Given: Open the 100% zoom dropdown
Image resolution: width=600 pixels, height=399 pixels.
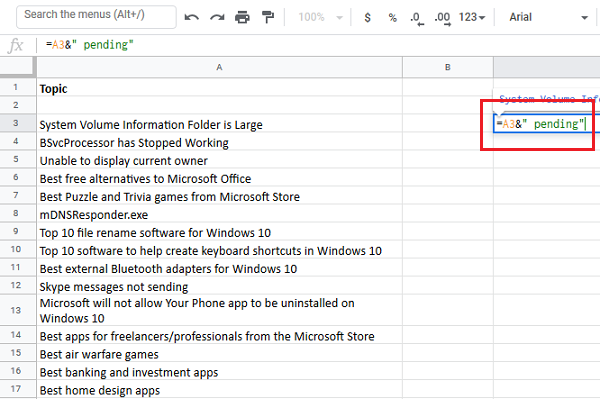Looking at the screenshot, I should [x=320, y=17].
